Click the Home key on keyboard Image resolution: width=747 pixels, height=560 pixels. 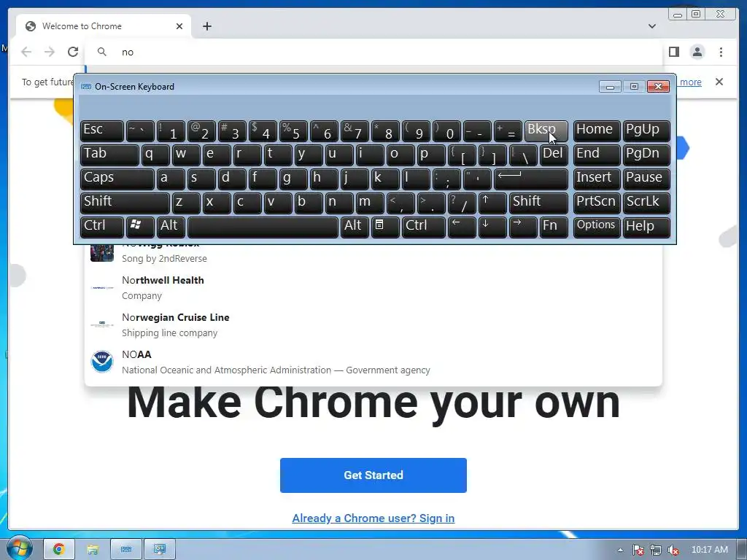[597, 131]
